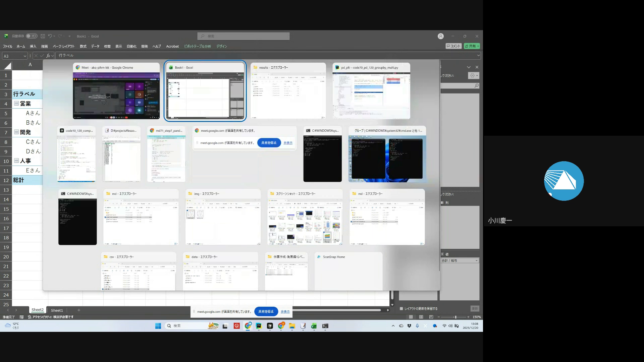Open the Windows Start menu
Viewport: 644px width, 362px height.
(x=158, y=326)
